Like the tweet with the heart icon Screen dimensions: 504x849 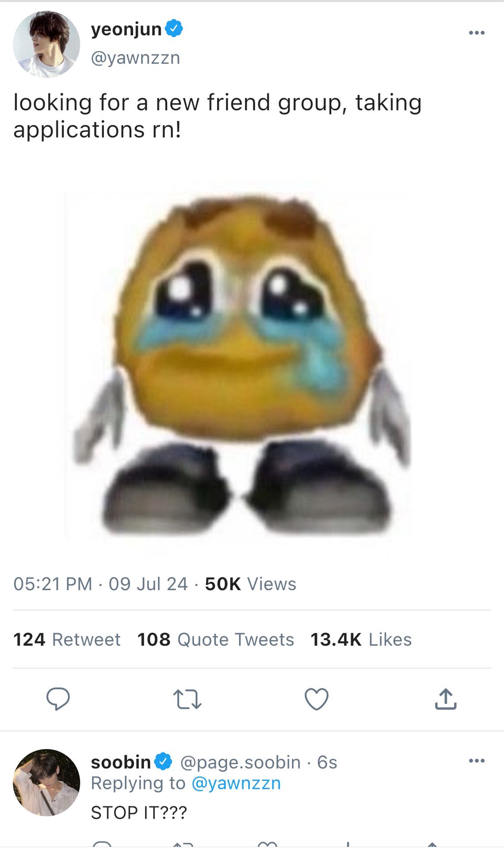click(x=317, y=699)
